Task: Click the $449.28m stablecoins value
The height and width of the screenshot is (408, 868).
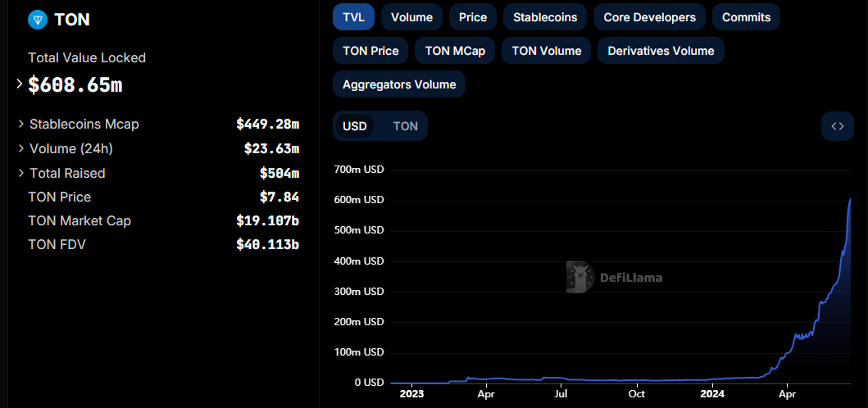Action: (268, 124)
